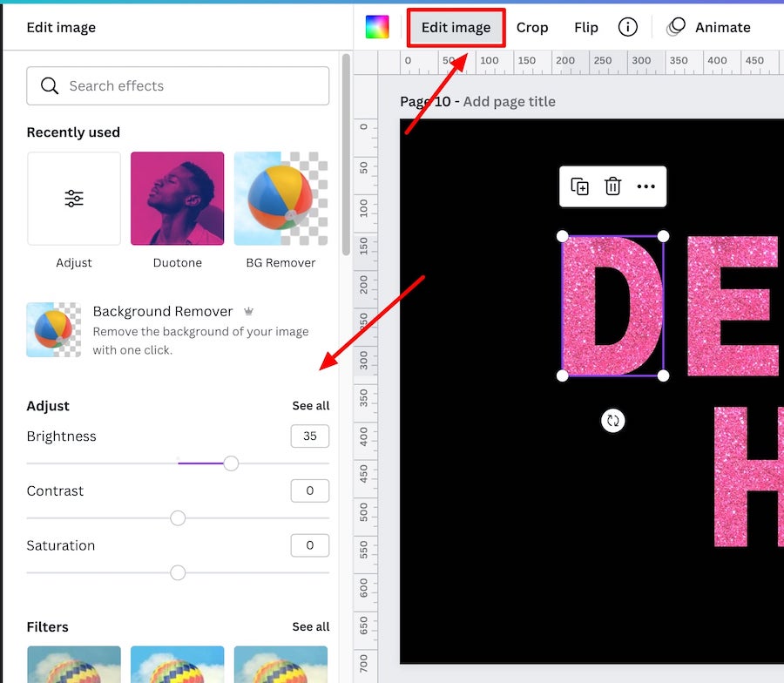Open the three-dots more options menu

click(x=646, y=186)
